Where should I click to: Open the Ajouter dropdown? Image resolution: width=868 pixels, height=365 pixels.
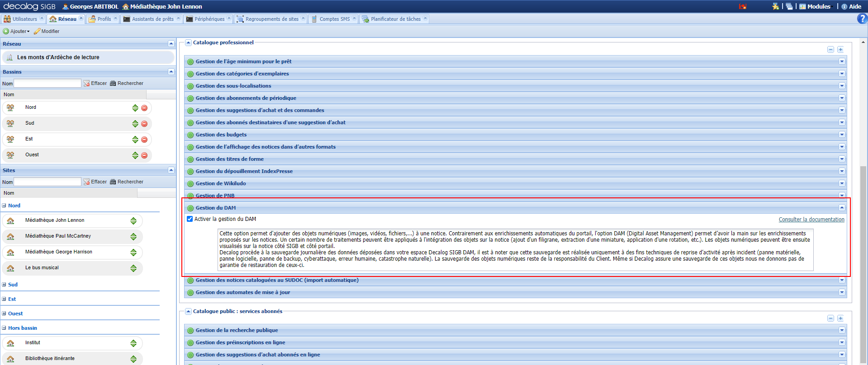(16, 31)
